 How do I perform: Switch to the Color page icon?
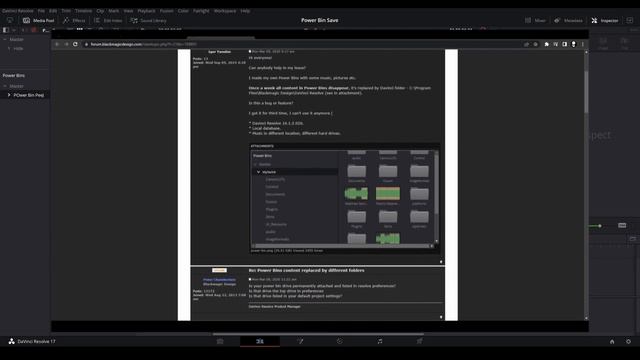(340, 341)
